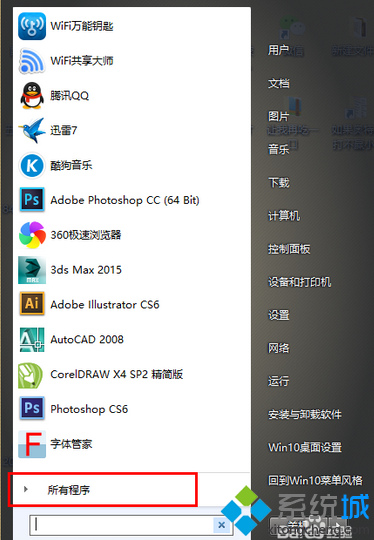Launch the 3ds Max 2015 icon
The width and height of the screenshot is (374, 540).
coord(32,270)
